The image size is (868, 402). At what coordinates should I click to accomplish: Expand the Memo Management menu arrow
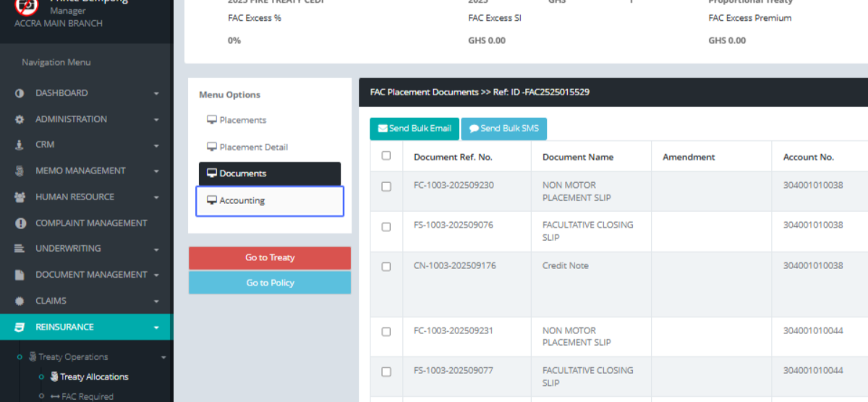156,171
